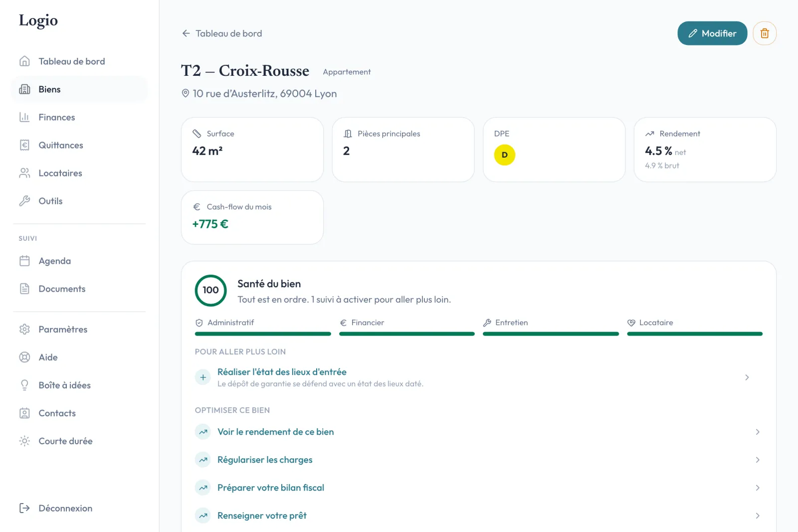The height and width of the screenshot is (532, 798).
Task: Click the plus icon for état des lieux
Action: coord(203,377)
